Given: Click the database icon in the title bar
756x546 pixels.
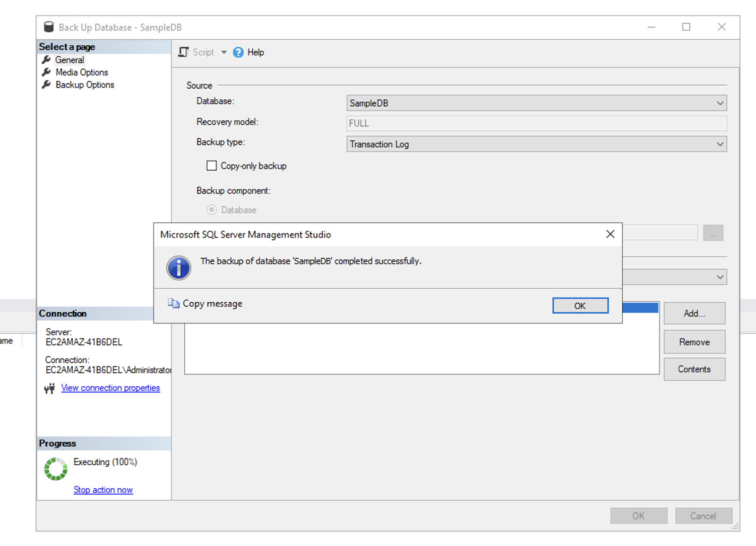Looking at the screenshot, I should 48,26.
